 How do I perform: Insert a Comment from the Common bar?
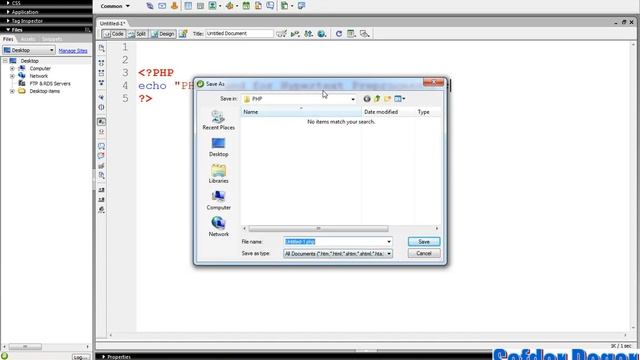click(270, 6)
